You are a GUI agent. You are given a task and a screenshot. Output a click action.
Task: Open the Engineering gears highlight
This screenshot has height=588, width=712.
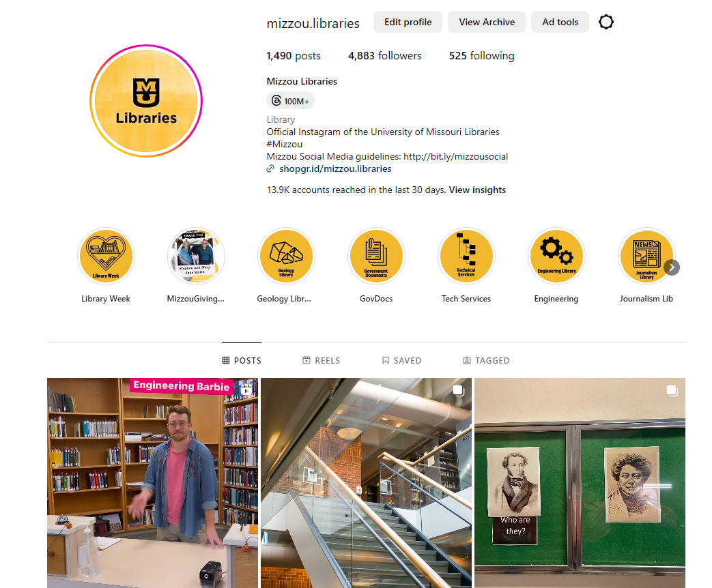pyautogui.click(x=556, y=256)
